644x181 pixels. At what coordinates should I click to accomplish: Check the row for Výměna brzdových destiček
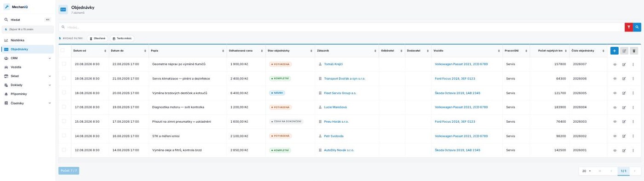pos(63,93)
